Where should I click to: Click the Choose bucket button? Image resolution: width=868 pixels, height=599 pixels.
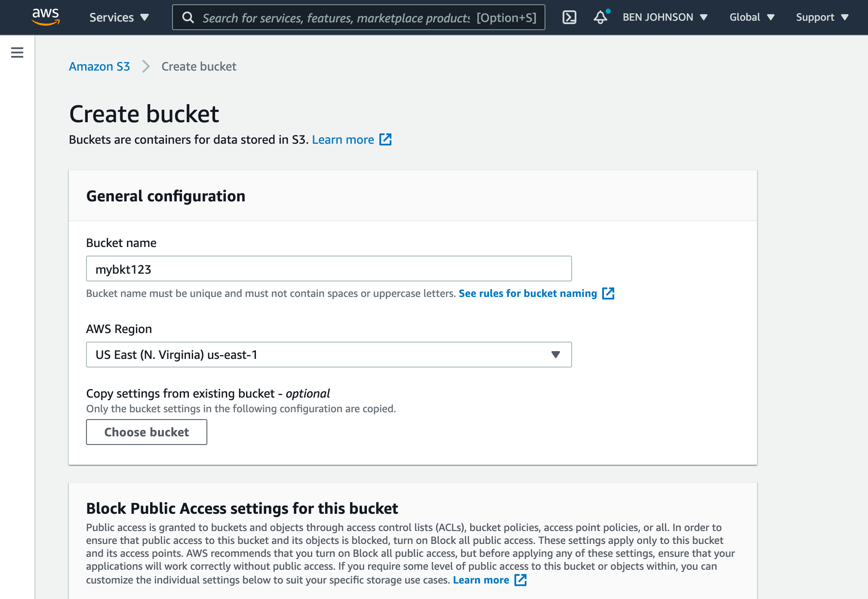[x=146, y=432]
